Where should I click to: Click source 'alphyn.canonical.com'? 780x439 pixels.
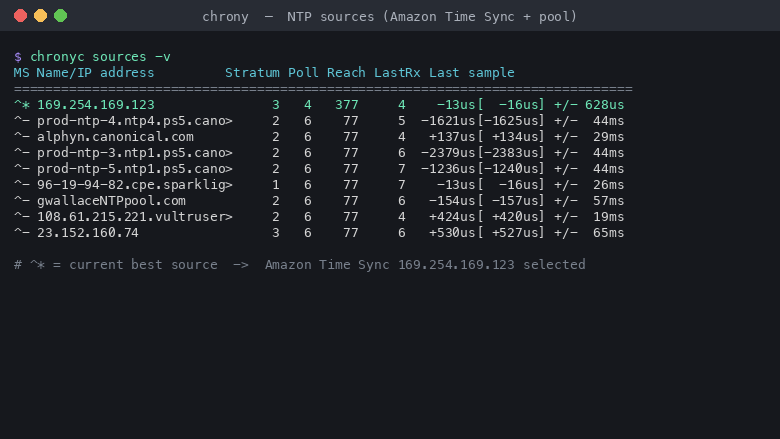pyautogui.click(x=115, y=137)
